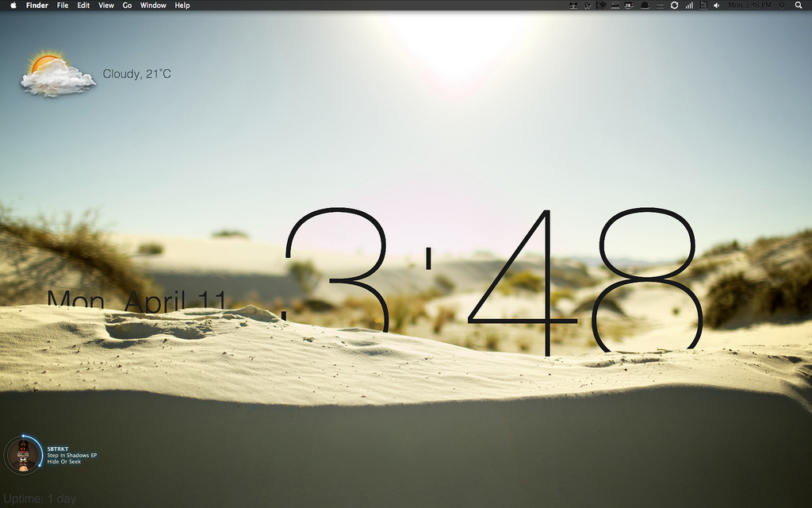Image resolution: width=812 pixels, height=508 pixels.
Task: Click the Hide Or Seek track title
Action: (x=64, y=461)
